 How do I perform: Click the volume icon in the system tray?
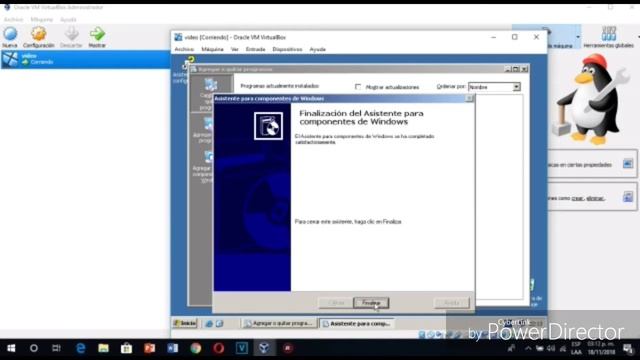[551, 349]
